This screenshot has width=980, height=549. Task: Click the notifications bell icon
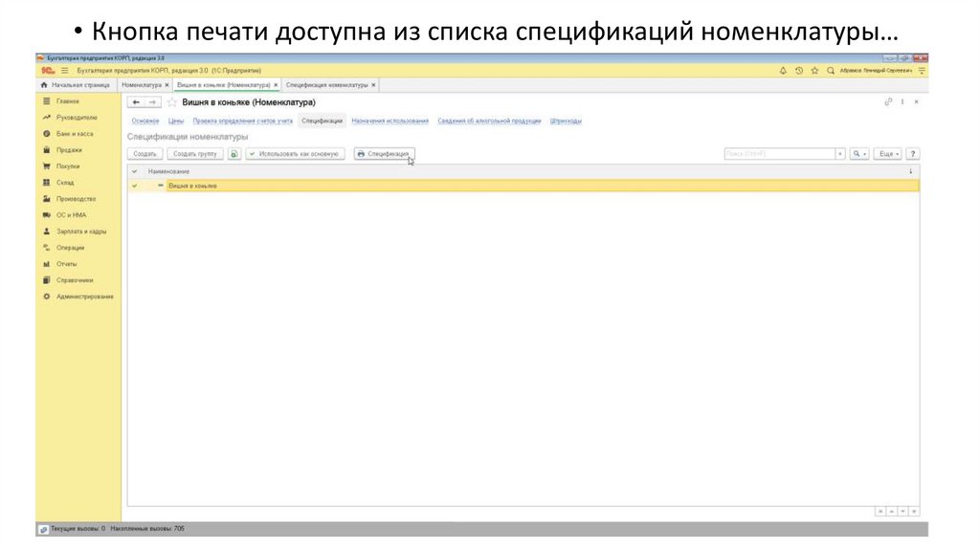tap(783, 71)
